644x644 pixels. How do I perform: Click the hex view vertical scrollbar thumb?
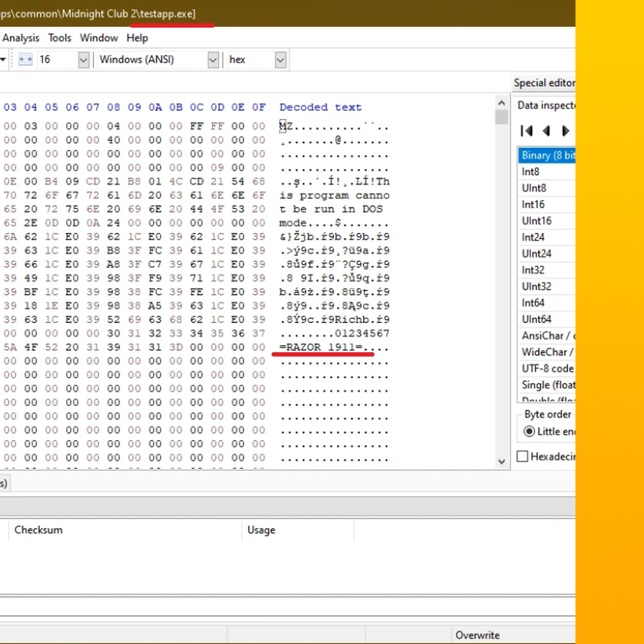(502, 117)
